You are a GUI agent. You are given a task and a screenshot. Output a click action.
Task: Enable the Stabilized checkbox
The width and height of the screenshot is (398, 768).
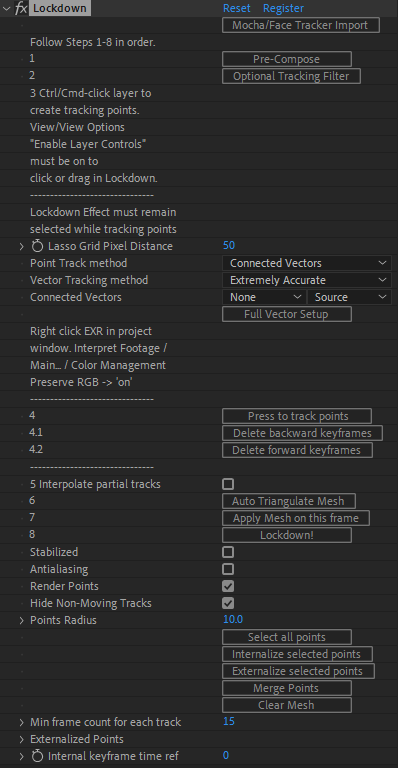point(228,552)
